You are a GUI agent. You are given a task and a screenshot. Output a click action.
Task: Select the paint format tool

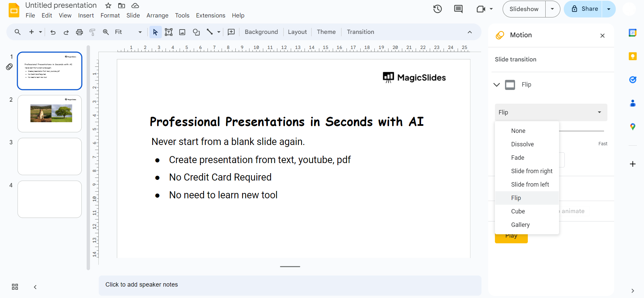click(92, 32)
